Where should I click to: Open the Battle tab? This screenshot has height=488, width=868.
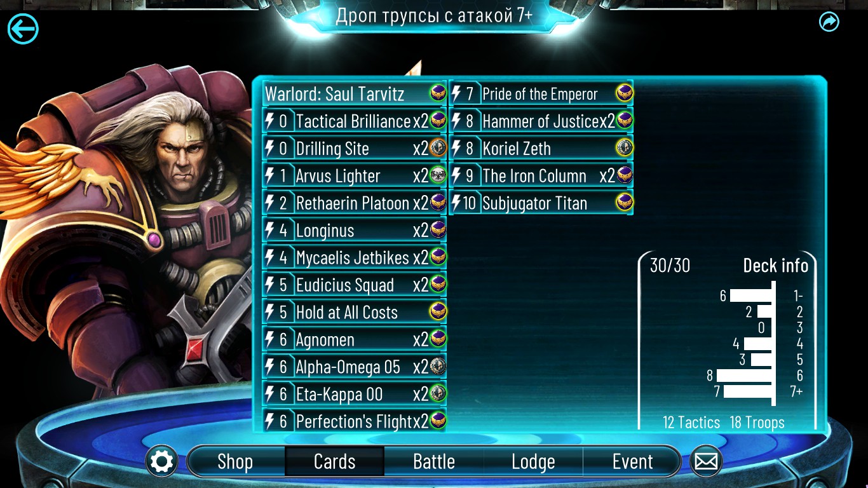[434, 461]
